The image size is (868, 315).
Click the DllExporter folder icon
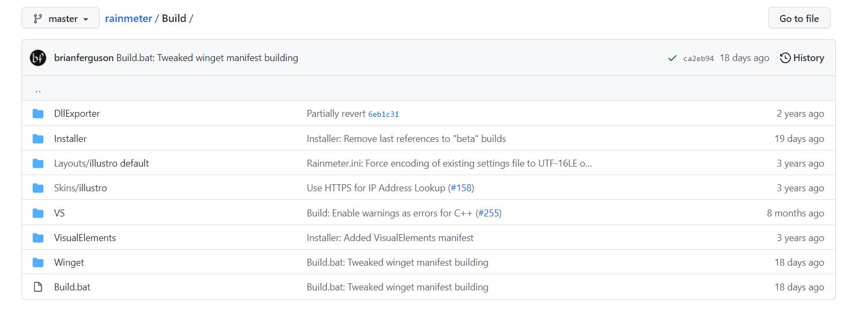pyautogui.click(x=38, y=114)
